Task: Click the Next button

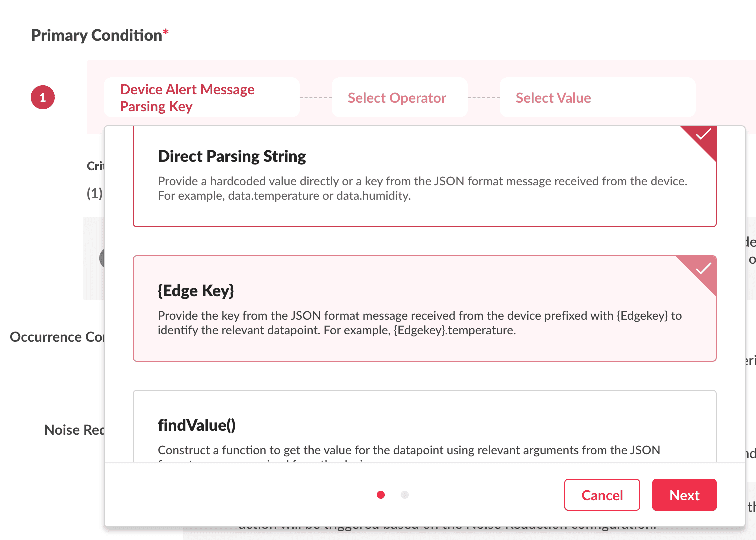Action: click(684, 495)
